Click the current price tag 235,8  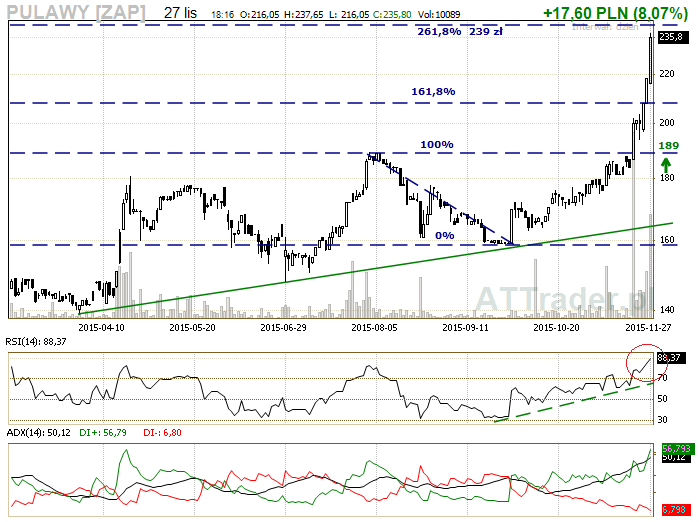671,37
